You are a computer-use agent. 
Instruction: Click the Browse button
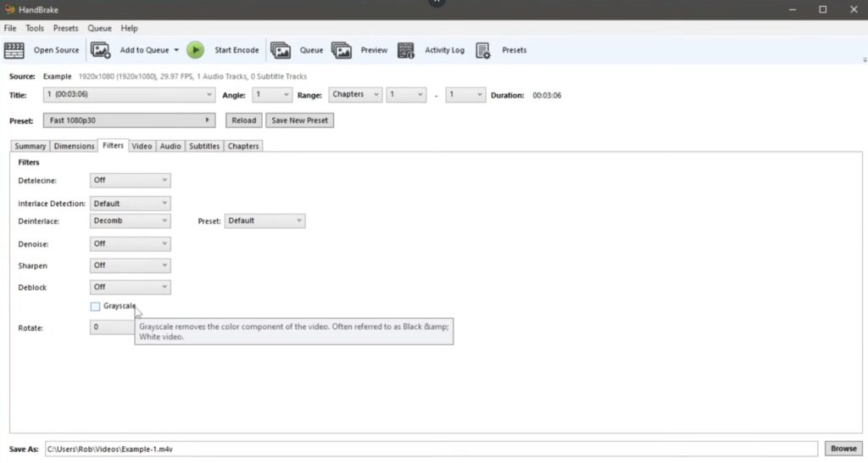pos(843,449)
